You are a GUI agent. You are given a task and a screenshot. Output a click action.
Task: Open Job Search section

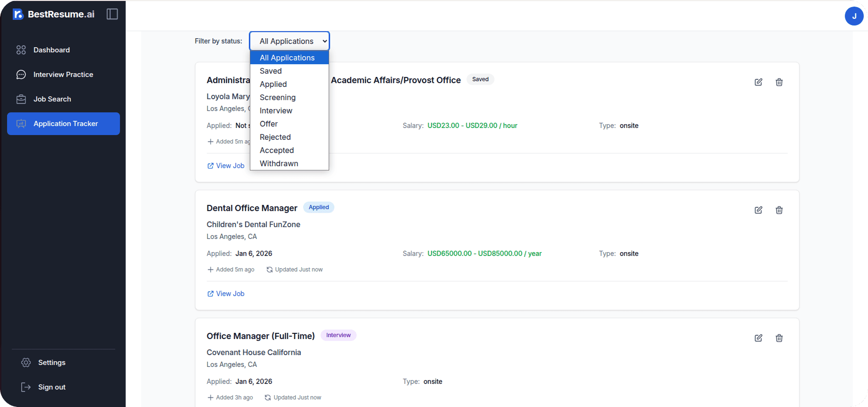63,99
